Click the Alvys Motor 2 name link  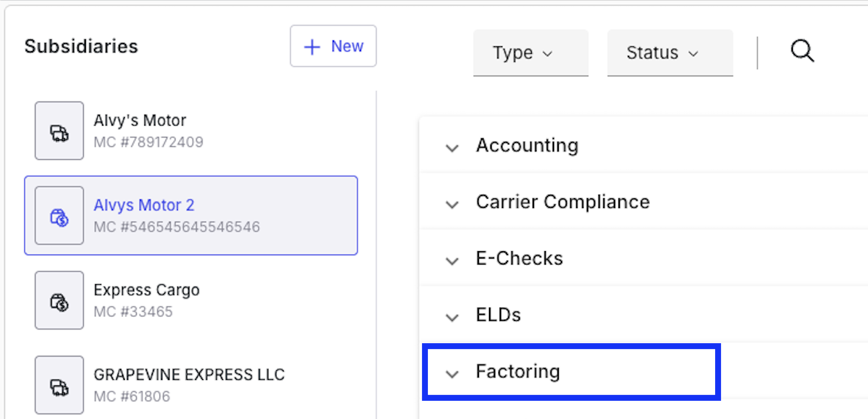(144, 205)
